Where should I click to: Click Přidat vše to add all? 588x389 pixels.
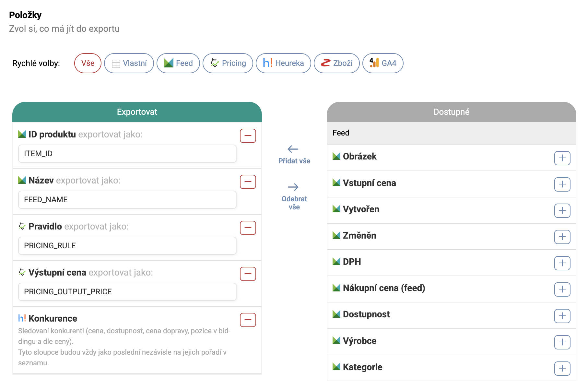point(294,155)
